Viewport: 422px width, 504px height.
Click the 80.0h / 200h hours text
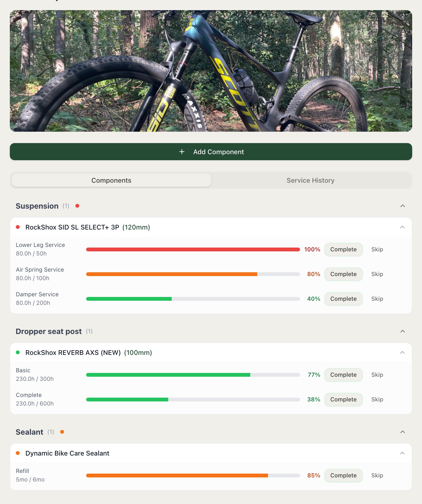(x=33, y=303)
